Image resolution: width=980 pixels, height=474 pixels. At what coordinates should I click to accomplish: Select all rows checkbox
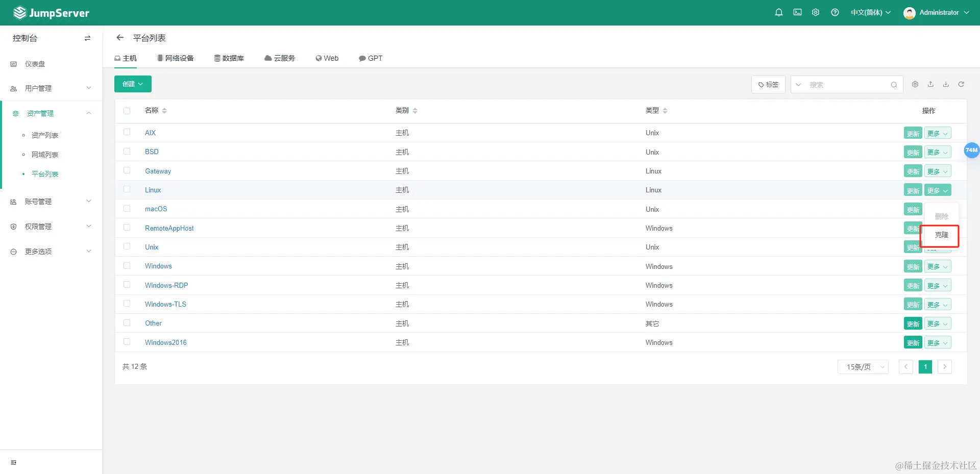point(127,111)
